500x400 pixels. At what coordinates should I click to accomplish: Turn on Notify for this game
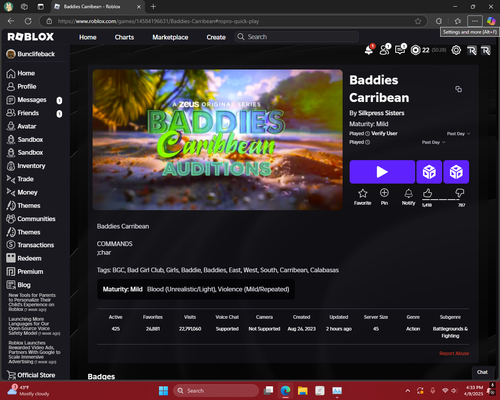[408, 197]
